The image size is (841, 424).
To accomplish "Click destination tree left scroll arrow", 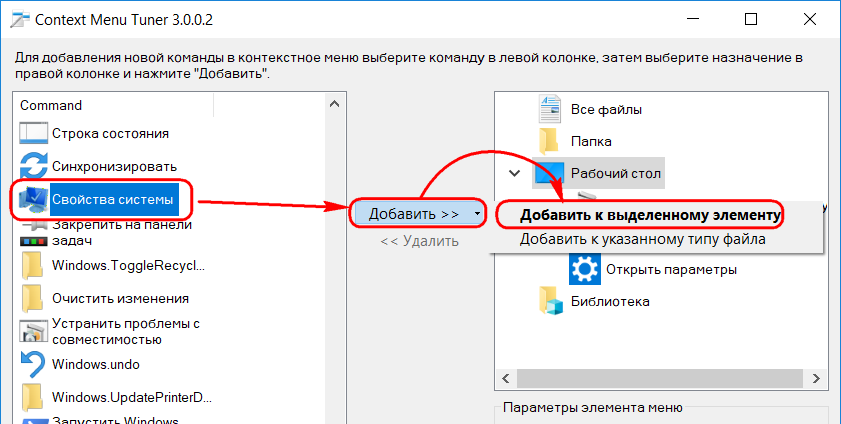I will 506,378.
